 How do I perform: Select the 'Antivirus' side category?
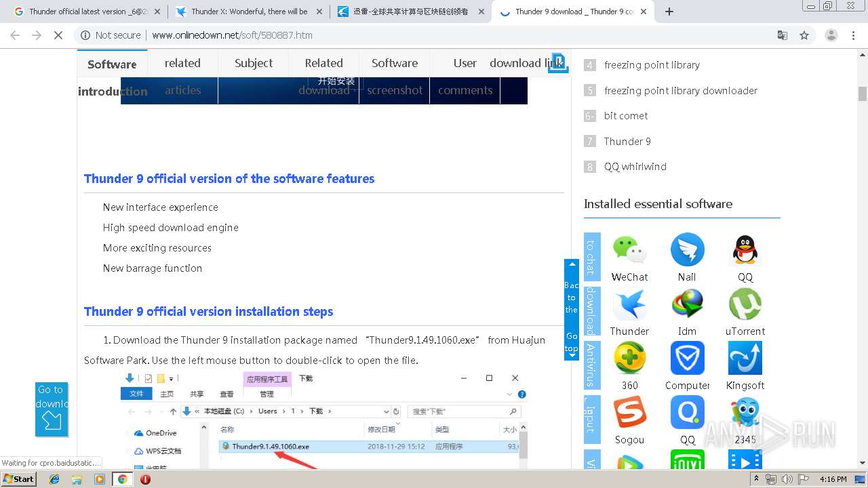591,365
